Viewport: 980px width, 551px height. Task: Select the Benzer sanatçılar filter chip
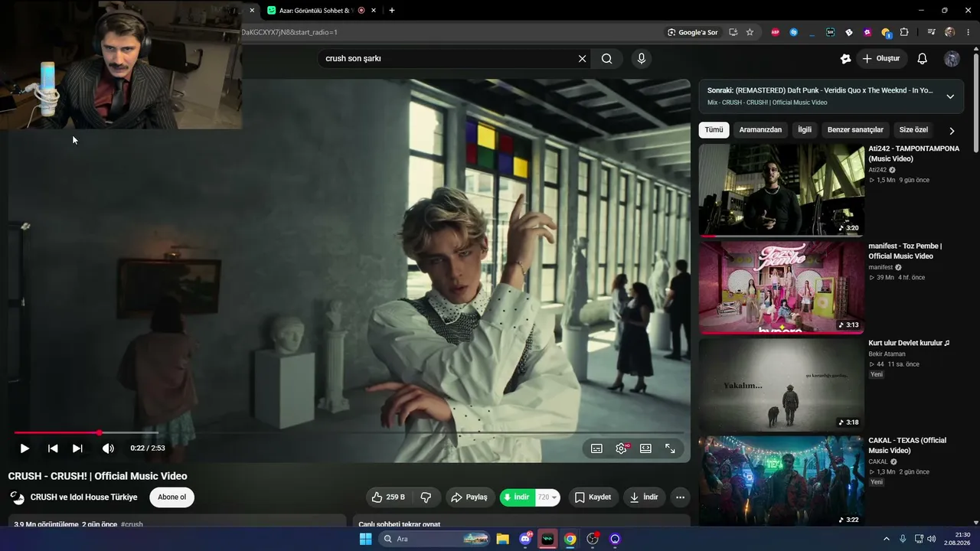pos(855,130)
